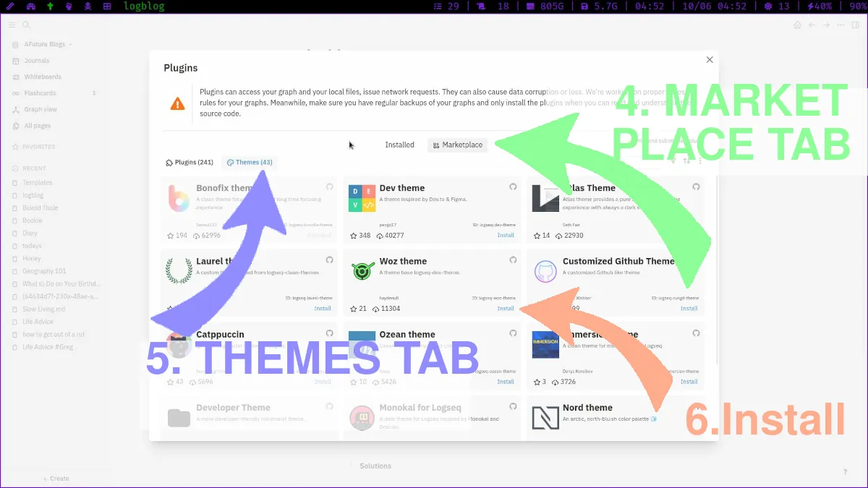Switch to the Installed tab
Image resolution: width=868 pixels, height=488 pixels.
coord(399,145)
